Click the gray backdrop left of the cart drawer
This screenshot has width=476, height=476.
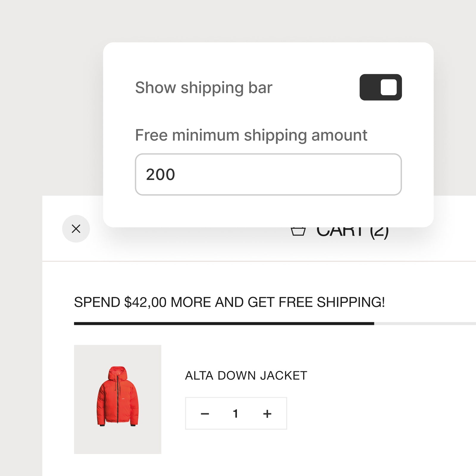[21, 327]
